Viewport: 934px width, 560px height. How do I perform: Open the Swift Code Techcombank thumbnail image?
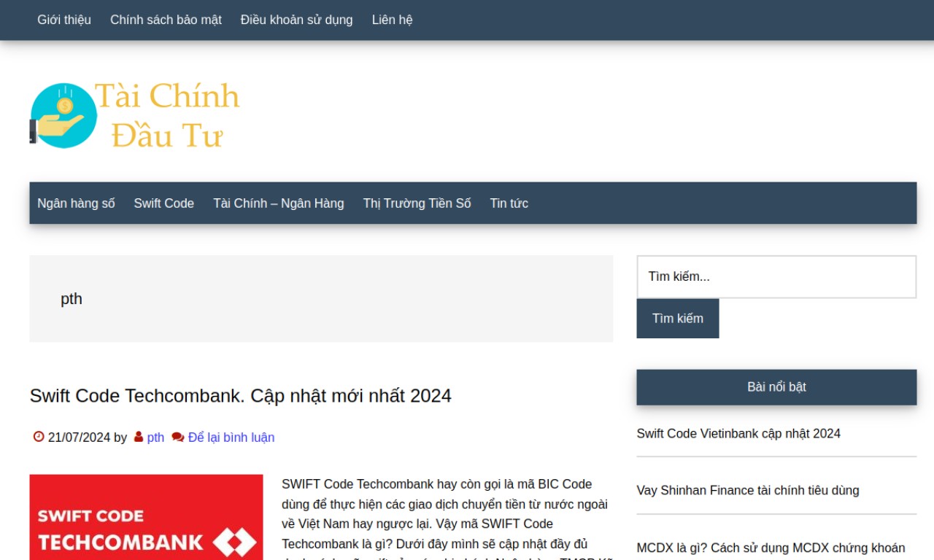146,517
